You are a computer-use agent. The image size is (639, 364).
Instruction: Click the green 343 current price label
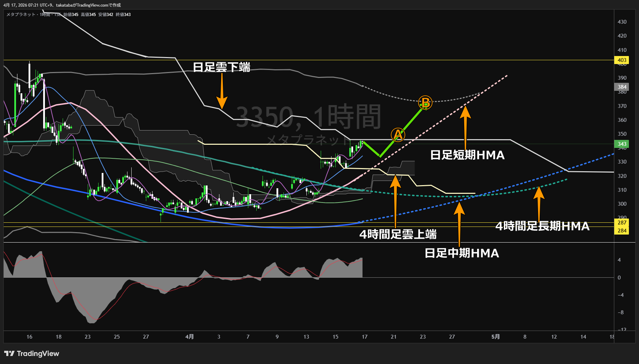pos(622,144)
